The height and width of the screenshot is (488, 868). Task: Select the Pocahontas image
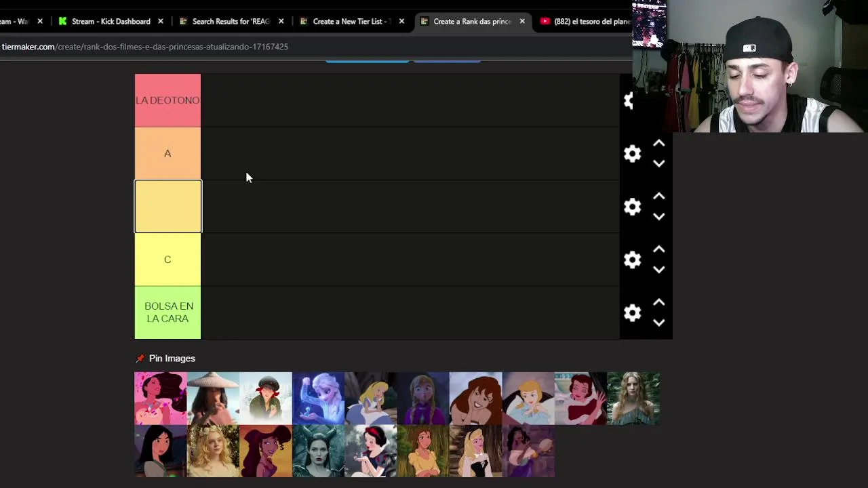point(161,399)
